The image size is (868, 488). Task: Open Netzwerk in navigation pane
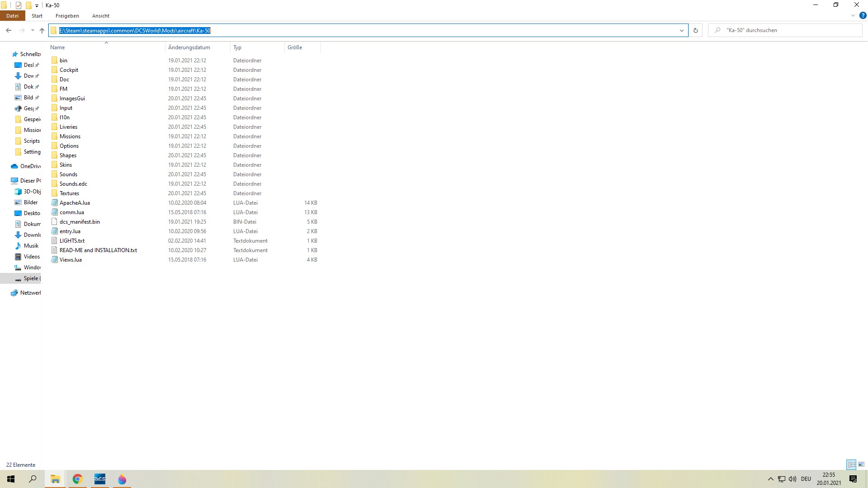pos(26,293)
